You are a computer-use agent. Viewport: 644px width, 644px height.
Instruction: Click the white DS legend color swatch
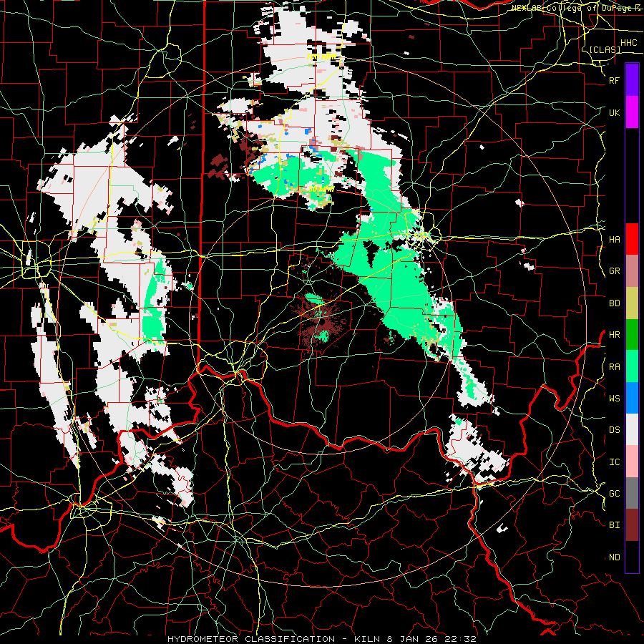click(632, 429)
